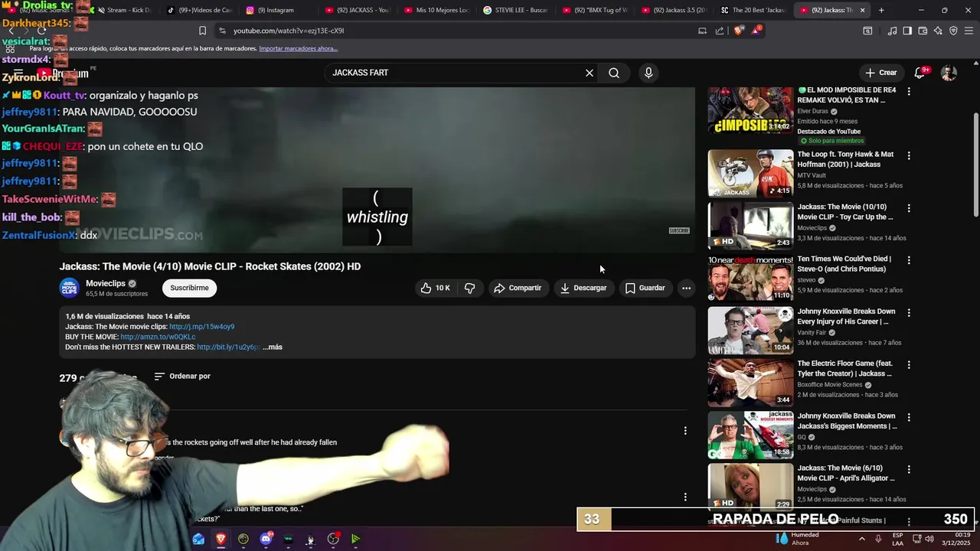Click the volume icon in system tray
This screenshot has width=980, height=551.
tap(929, 539)
